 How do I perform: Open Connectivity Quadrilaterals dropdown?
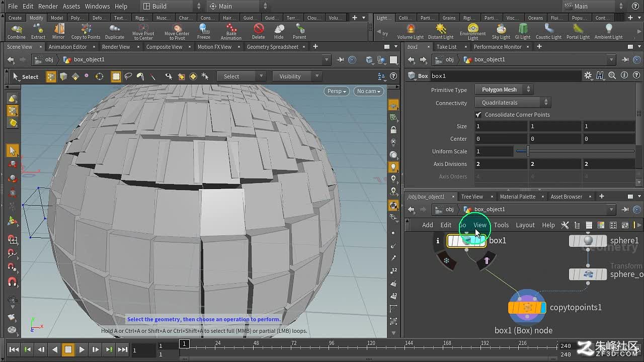513,103
